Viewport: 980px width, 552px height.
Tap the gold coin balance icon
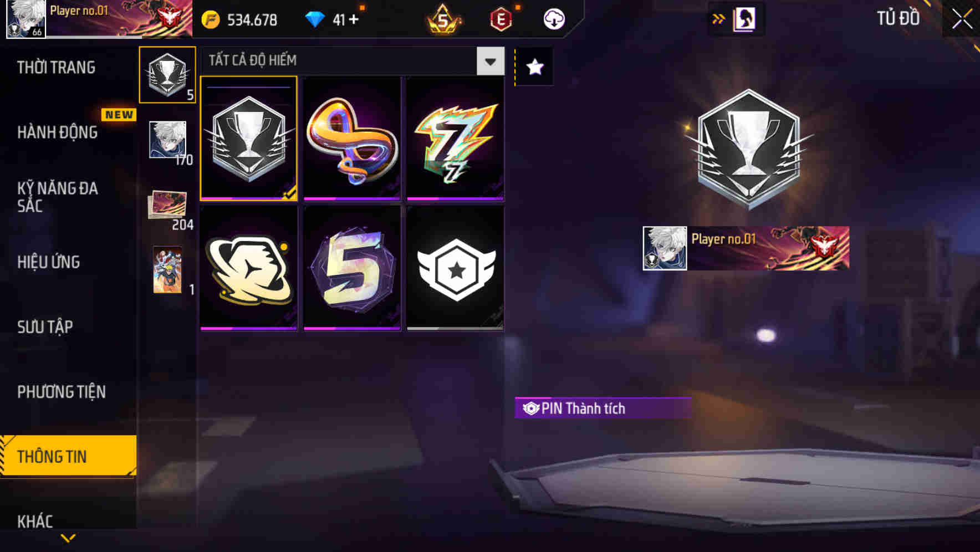point(211,20)
